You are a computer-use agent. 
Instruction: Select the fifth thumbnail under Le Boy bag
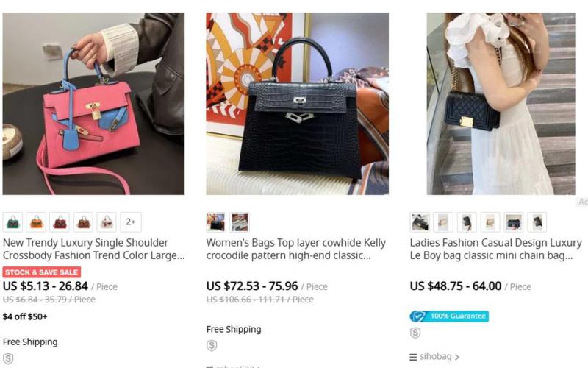click(x=513, y=222)
